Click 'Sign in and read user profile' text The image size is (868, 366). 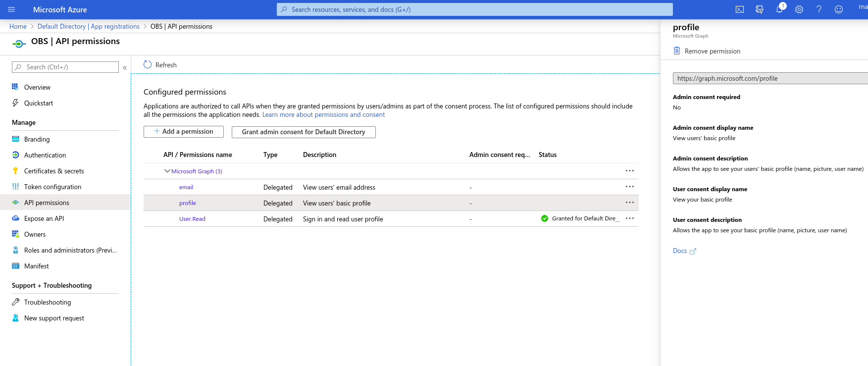(x=343, y=219)
